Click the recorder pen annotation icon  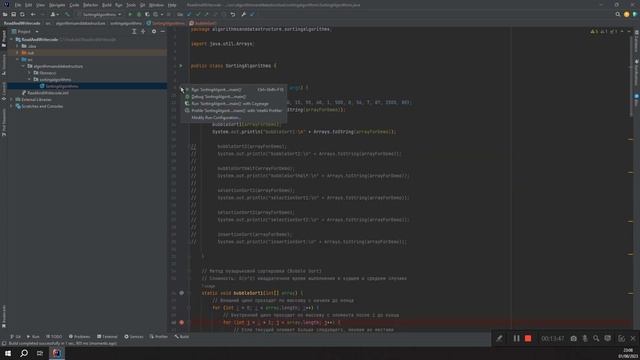pos(499,338)
